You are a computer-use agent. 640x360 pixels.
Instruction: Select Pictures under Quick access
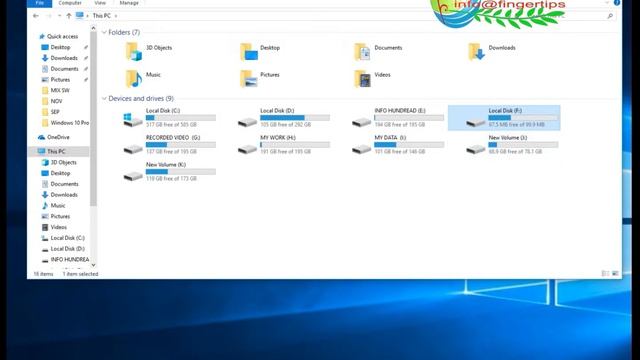(60, 80)
